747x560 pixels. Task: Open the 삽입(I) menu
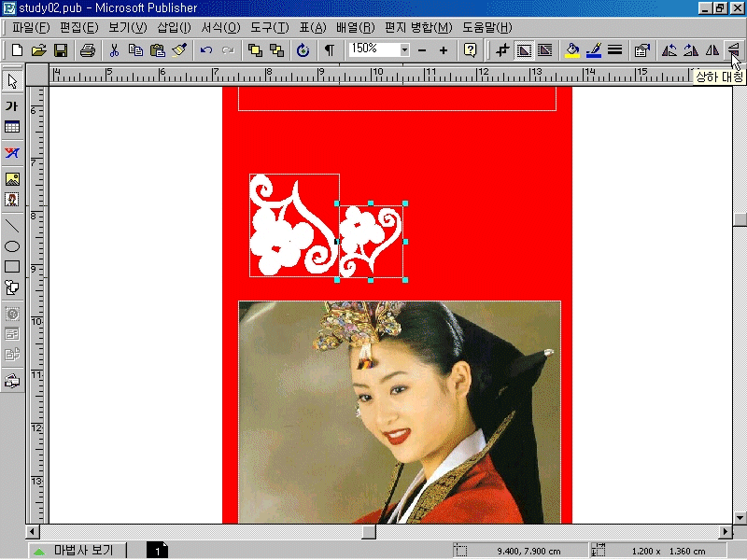point(174,28)
